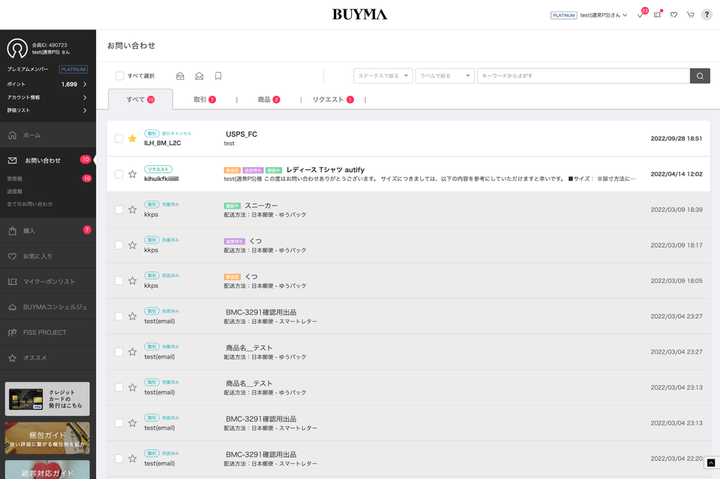The height and width of the screenshot is (479, 720).
Task: Open the coupon ticket icon in header
Action: pyautogui.click(x=657, y=15)
